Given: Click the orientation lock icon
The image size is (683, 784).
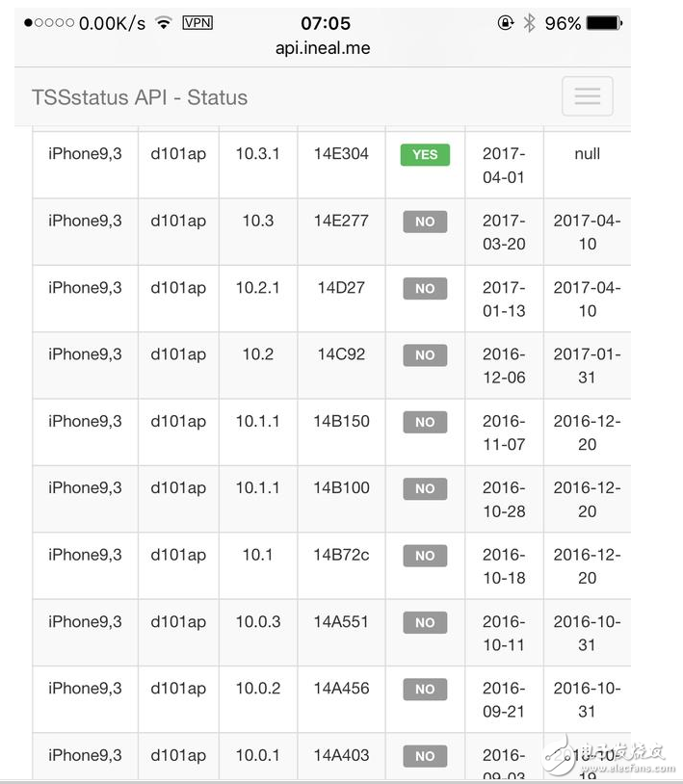Looking at the screenshot, I should [x=506, y=23].
